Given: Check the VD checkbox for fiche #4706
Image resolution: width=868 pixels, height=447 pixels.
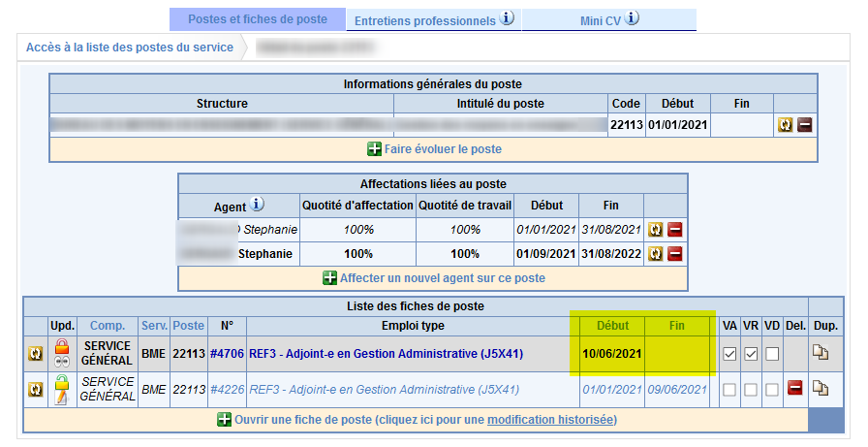Looking at the screenshot, I should click(x=772, y=354).
